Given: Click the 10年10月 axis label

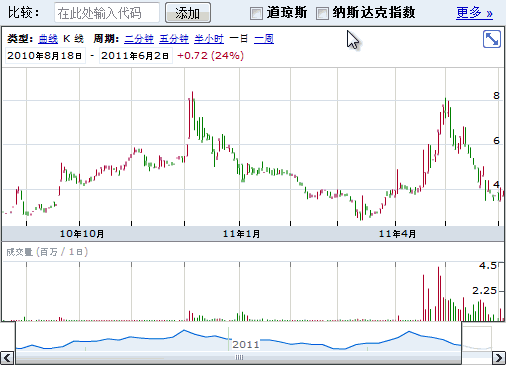Looking at the screenshot, I should click(x=82, y=234).
